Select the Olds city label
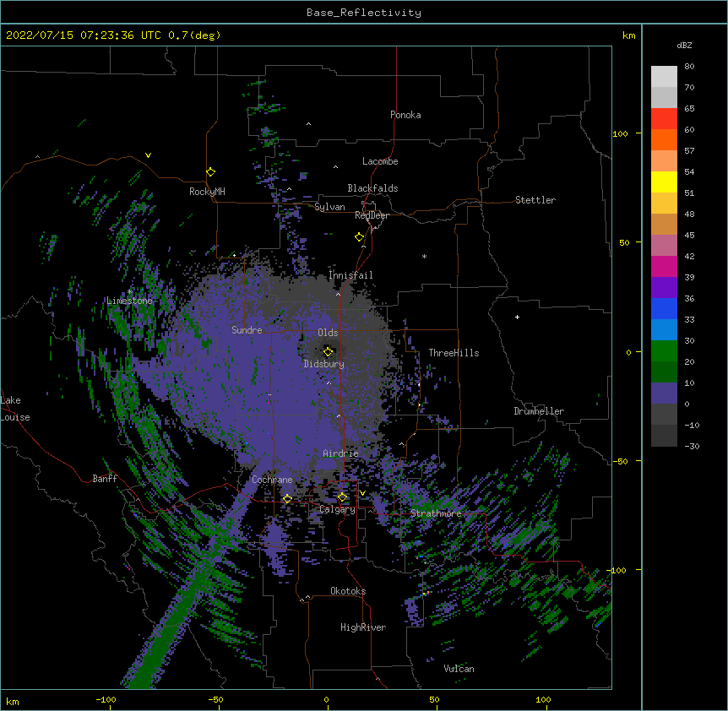The height and width of the screenshot is (711, 728). [328, 333]
